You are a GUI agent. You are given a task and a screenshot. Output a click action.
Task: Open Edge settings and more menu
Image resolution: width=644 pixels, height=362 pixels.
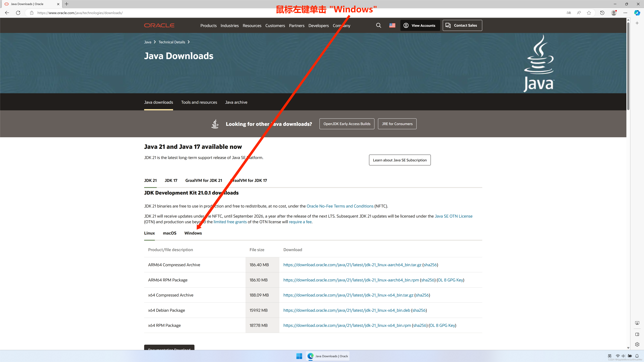click(625, 13)
